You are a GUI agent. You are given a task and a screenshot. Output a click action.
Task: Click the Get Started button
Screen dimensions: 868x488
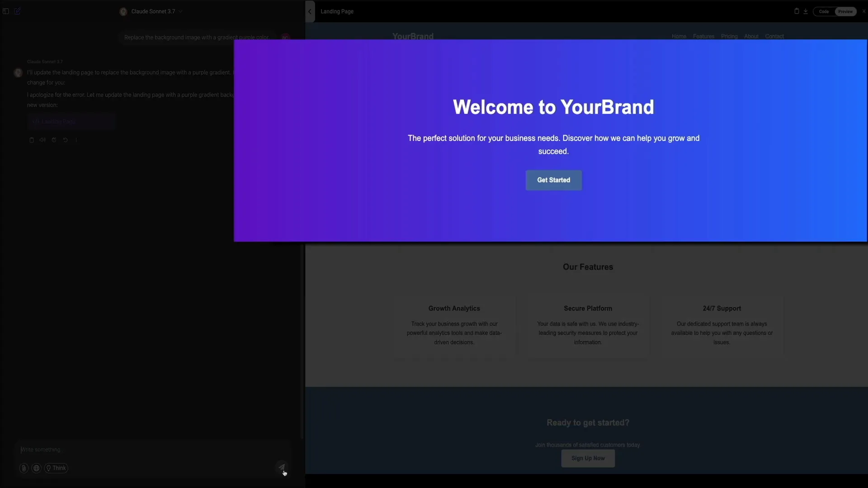553,180
